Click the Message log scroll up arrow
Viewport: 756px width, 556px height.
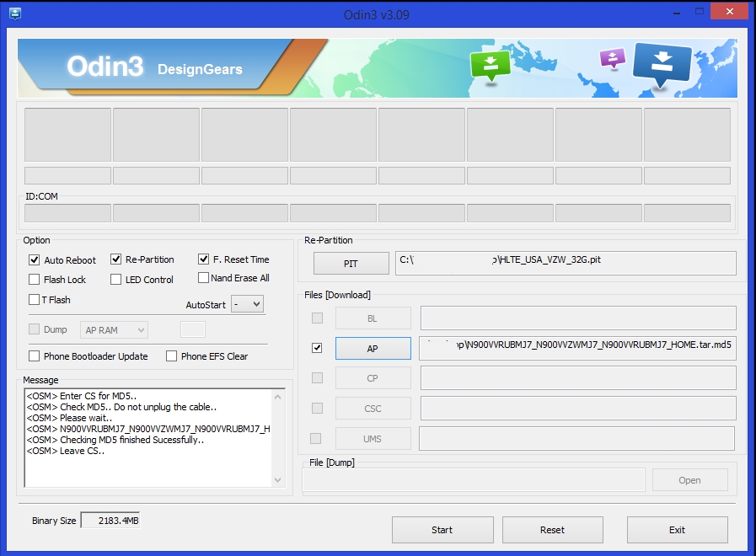tap(278, 397)
